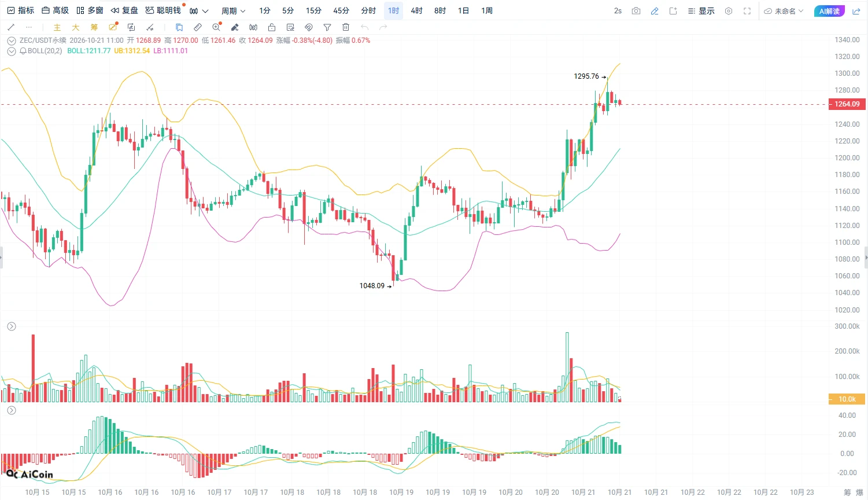Click the AI解读 button
Image resolution: width=868 pixels, height=500 pixels.
829,11
